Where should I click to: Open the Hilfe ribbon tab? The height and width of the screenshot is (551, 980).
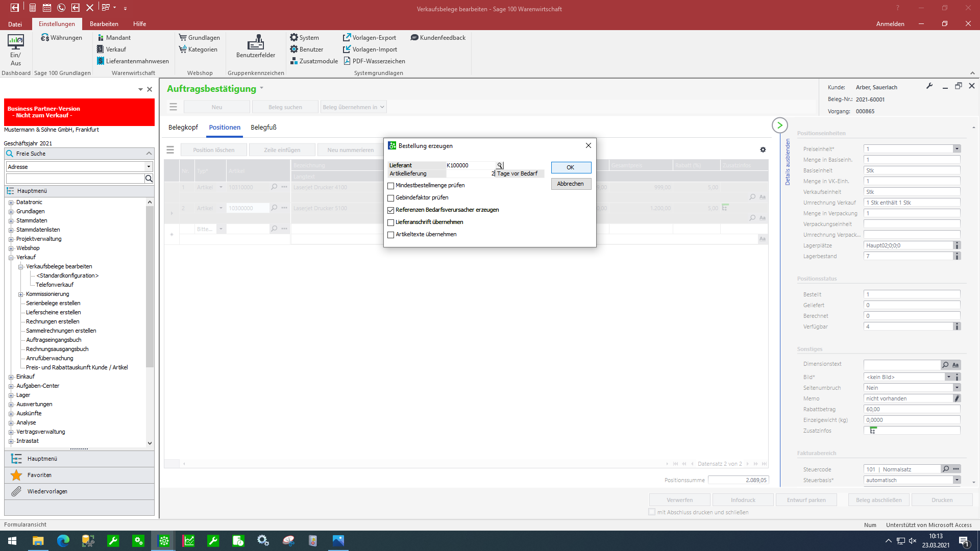point(140,24)
